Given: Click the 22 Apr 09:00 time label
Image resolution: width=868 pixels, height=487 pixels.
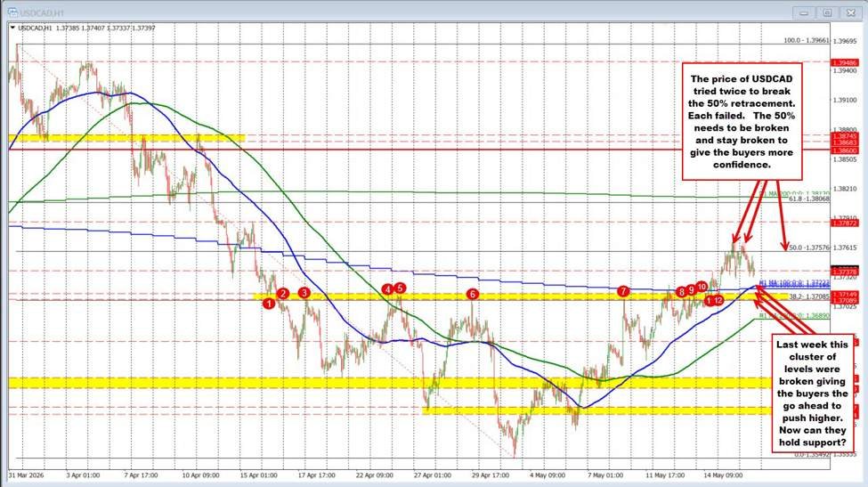Looking at the screenshot, I should [375, 475].
